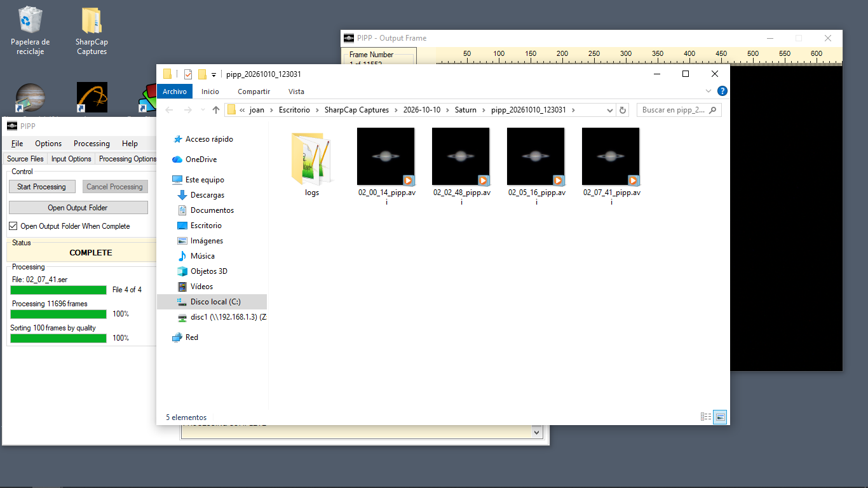The width and height of the screenshot is (868, 488).
Task: Click the Properties checkmark icon in Explorer title bar
Action: click(188, 74)
